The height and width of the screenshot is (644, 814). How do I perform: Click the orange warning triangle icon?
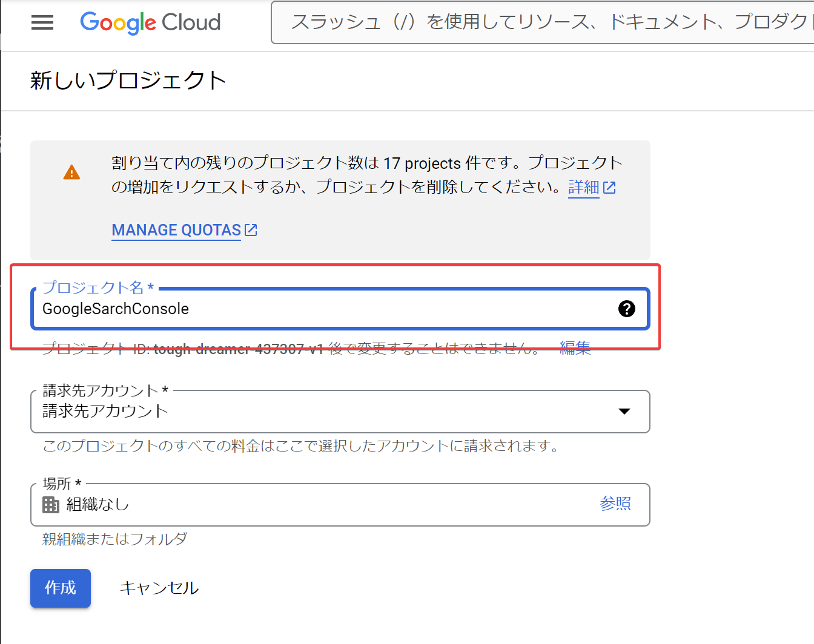(x=71, y=172)
